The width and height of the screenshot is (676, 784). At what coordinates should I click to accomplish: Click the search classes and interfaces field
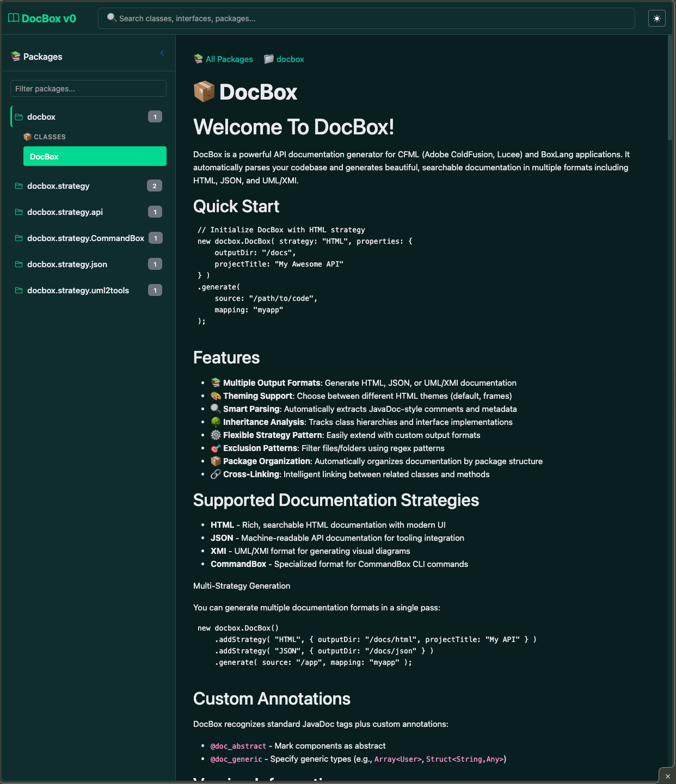pyautogui.click(x=366, y=18)
